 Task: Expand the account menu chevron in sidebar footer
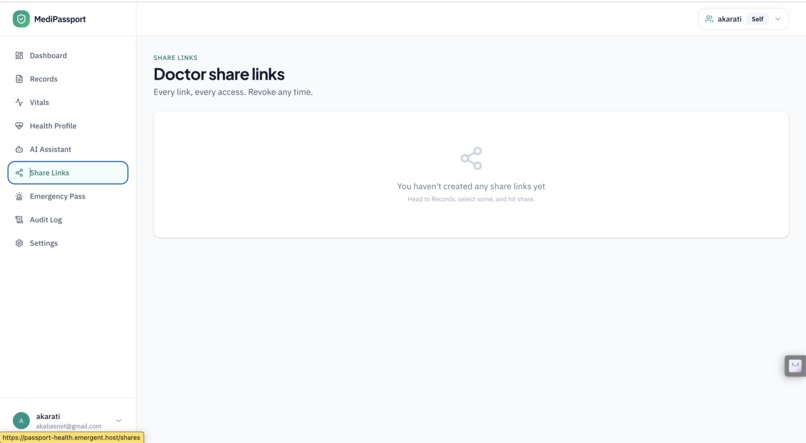click(x=119, y=420)
